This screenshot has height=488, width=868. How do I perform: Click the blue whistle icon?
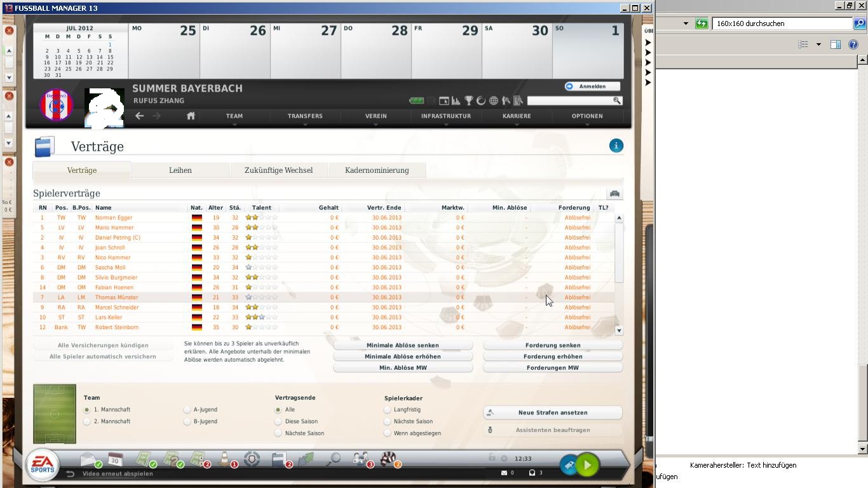point(569,465)
